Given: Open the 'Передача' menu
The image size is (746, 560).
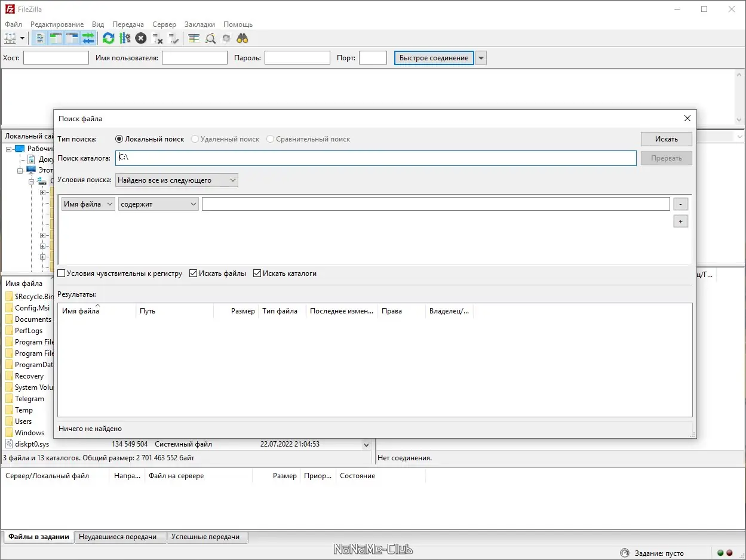Looking at the screenshot, I should (128, 24).
